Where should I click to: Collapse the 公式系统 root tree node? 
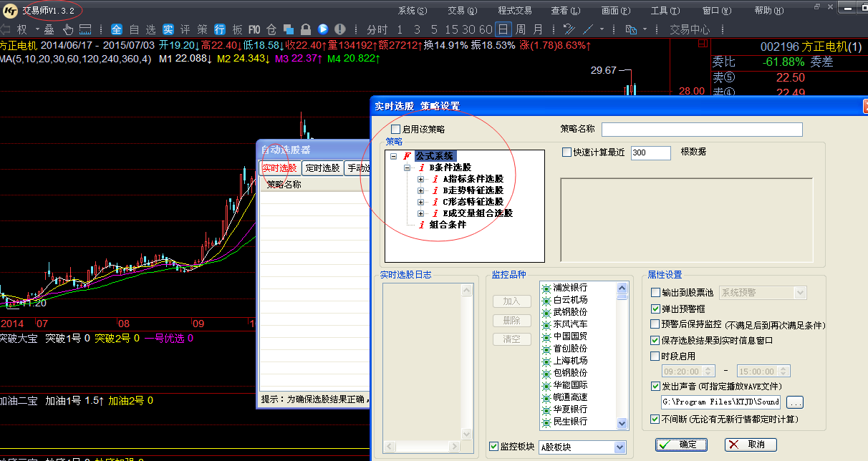coord(394,156)
